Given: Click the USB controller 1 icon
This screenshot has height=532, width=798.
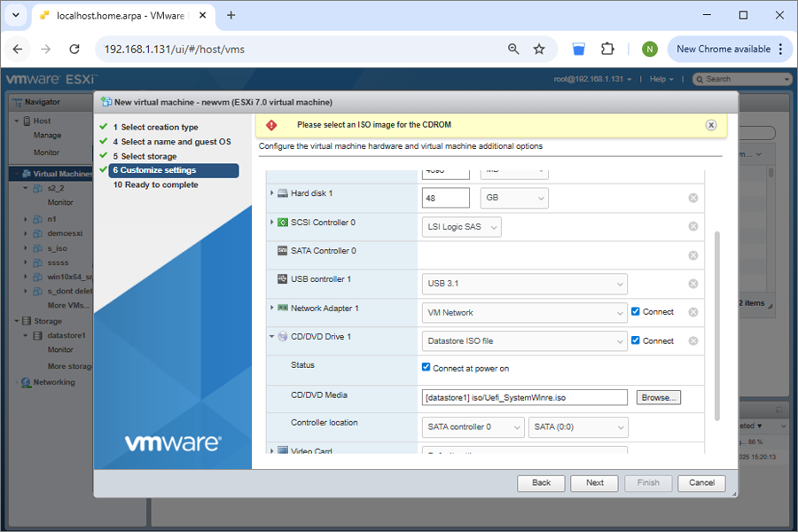Looking at the screenshot, I should tap(283, 279).
